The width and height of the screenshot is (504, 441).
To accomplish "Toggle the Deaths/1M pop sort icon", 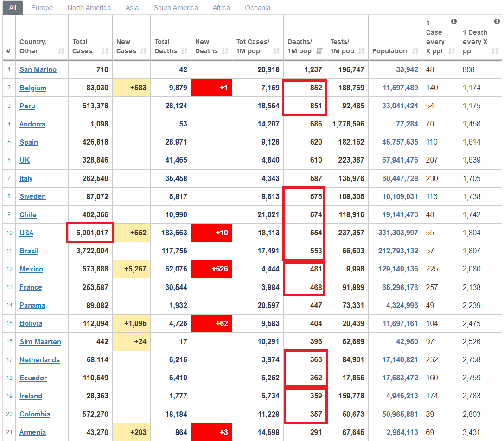I will [319, 51].
